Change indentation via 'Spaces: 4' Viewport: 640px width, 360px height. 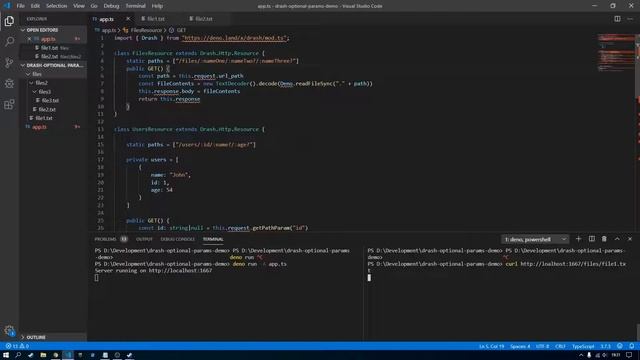click(520, 346)
